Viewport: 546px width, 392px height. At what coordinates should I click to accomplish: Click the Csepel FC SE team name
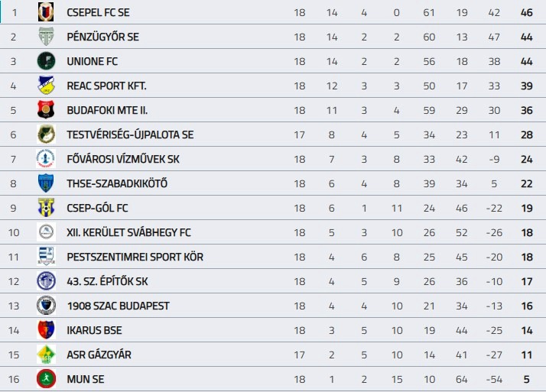[98, 12]
